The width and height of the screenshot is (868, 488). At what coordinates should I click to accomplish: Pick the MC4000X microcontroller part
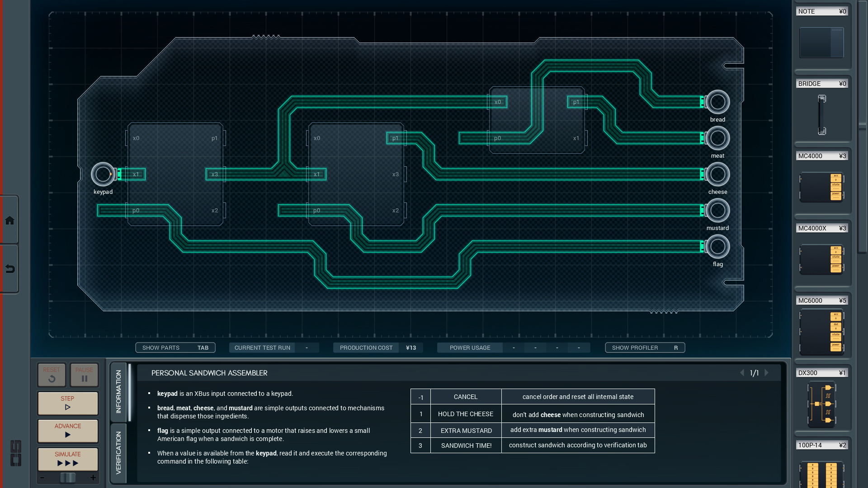[x=821, y=259]
